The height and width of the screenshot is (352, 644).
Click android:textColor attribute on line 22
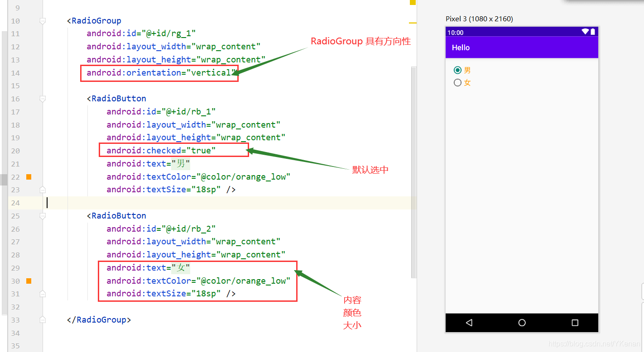point(198,177)
